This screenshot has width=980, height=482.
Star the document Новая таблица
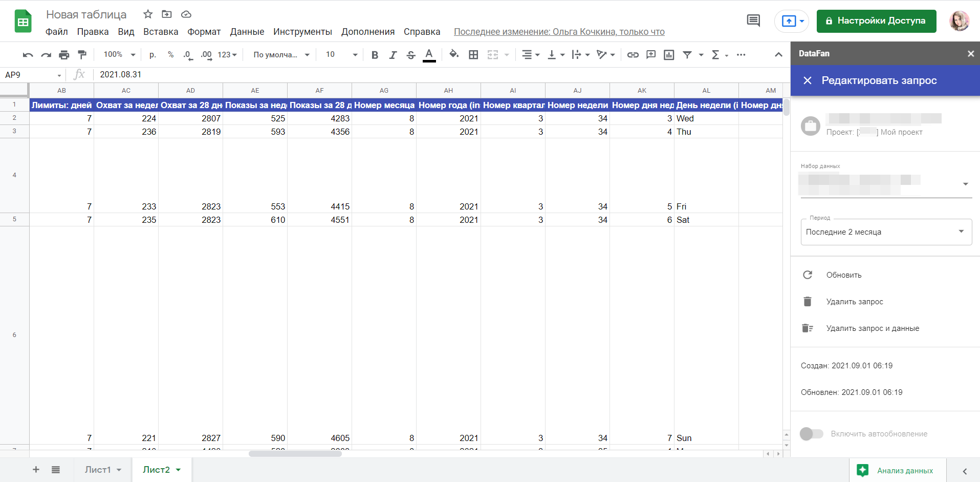(x=148, y=14)
